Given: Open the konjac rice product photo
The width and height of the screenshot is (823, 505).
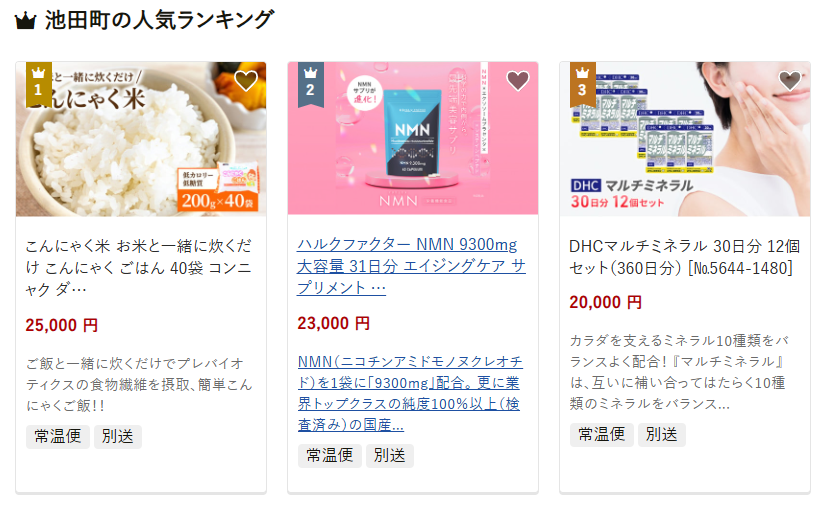Looking at the screenshot, I should 141,139.
